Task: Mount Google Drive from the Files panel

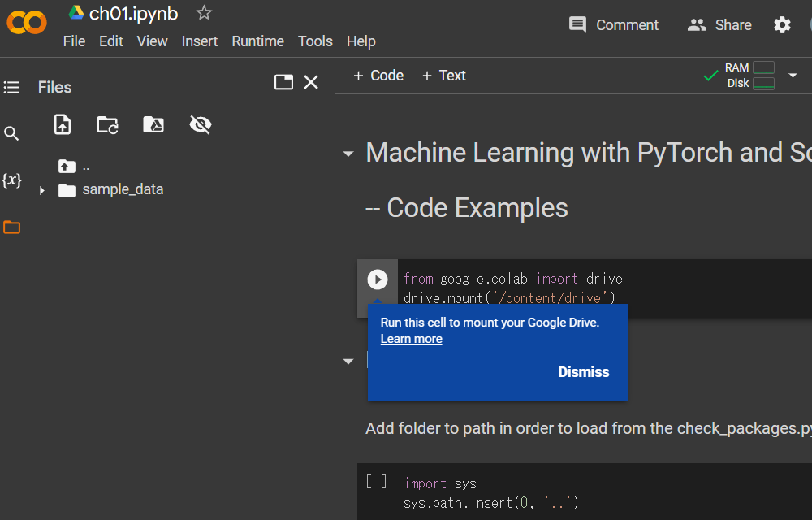Action: pyautogui.click(x=153, y=124)
